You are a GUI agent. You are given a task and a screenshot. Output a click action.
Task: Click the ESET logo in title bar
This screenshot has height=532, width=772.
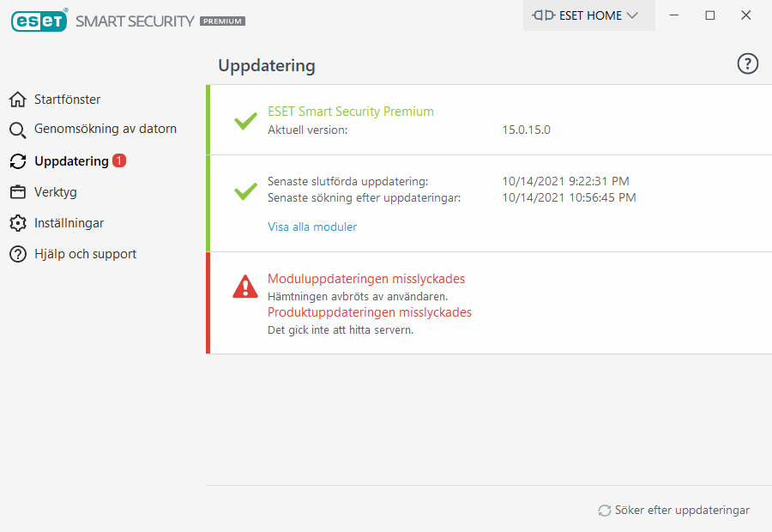point(39,20)
